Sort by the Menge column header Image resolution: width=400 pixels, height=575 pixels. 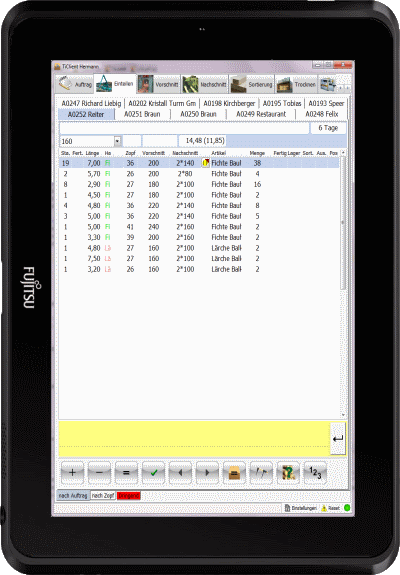[x=257, y=153]
